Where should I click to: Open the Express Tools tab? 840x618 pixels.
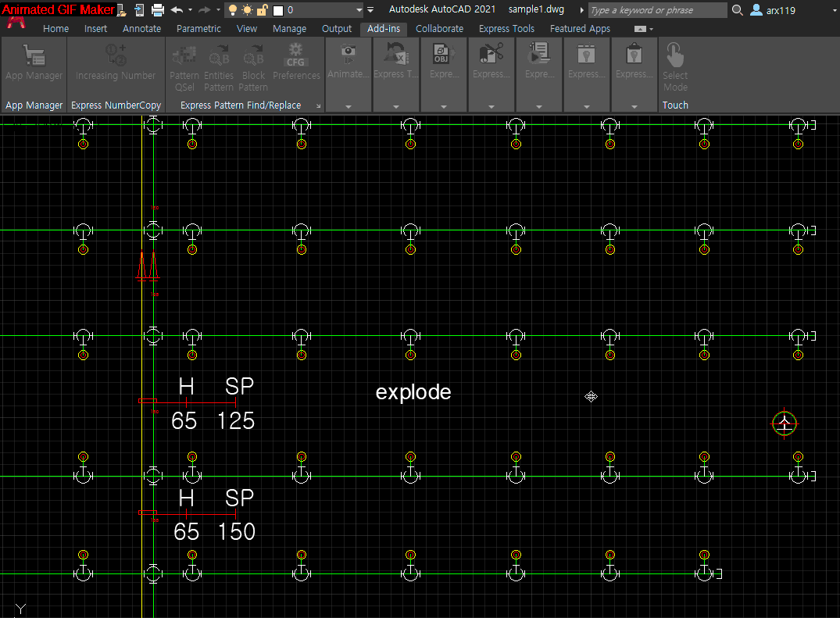coord(506,28)
